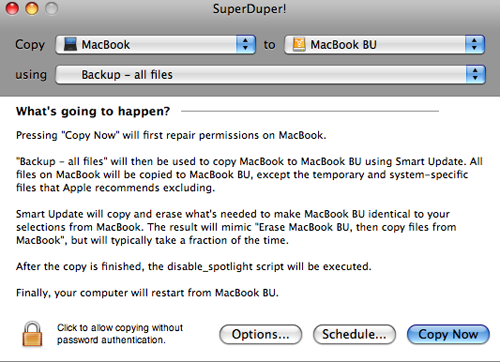
Task: Click the orange MacBook BU drive icon
Action: point(299,44)
